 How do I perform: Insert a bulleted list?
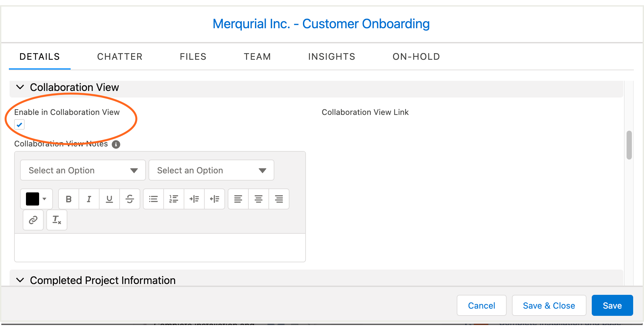[x=153, y=199]
